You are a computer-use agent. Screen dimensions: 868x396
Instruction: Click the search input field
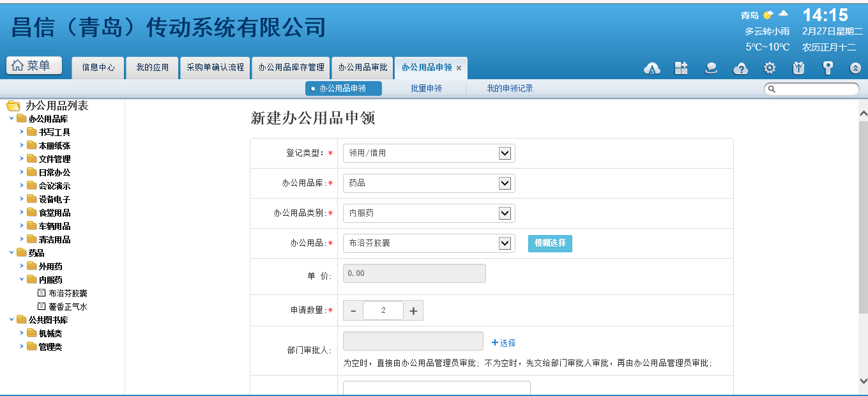click(x=816, y=89)
